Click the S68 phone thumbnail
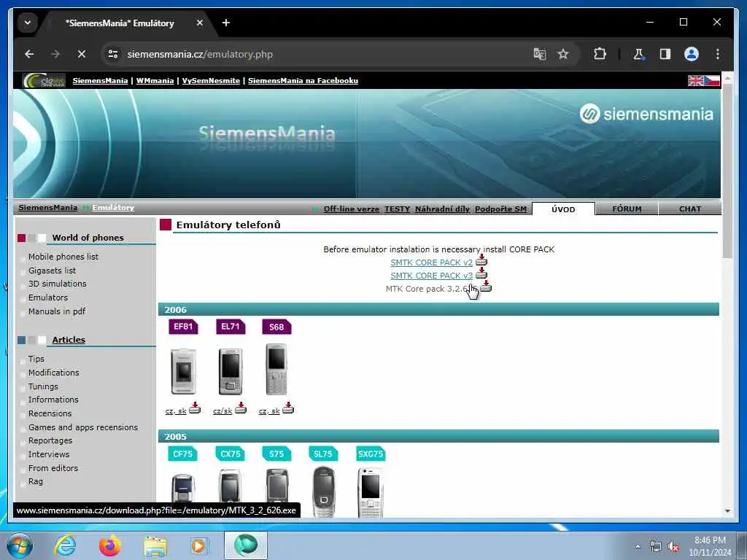 tap(276, 369)
